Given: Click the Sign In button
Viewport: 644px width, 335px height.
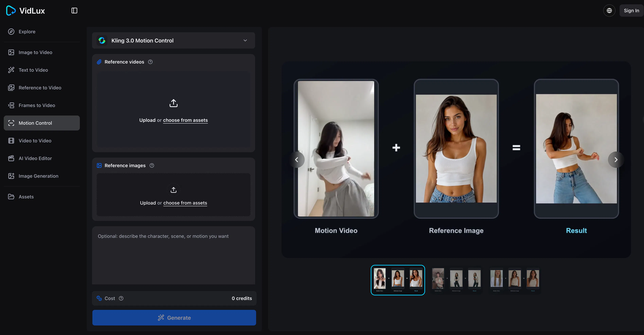Looking at the screenshot, I should click(631, 11).
